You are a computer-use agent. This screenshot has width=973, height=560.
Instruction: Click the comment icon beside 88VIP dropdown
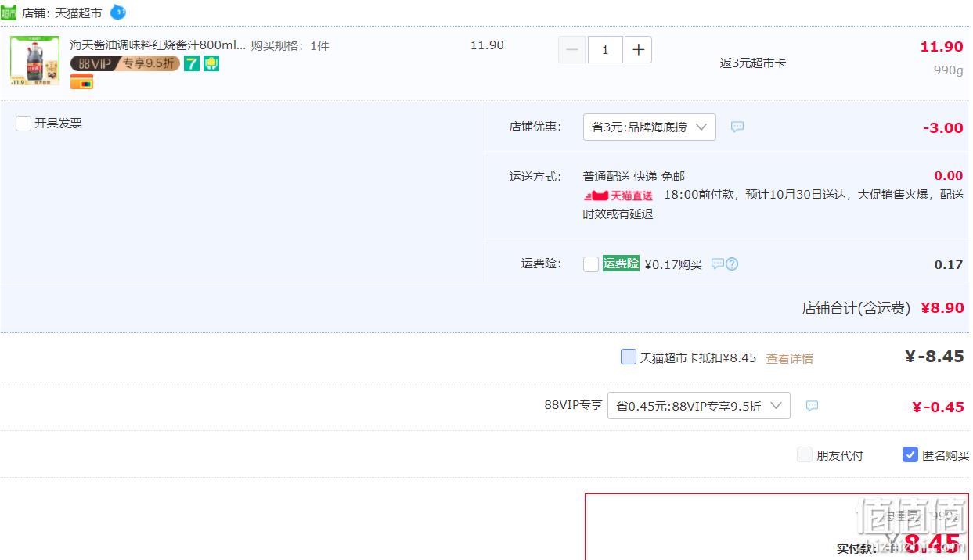[x=813, y=406]
